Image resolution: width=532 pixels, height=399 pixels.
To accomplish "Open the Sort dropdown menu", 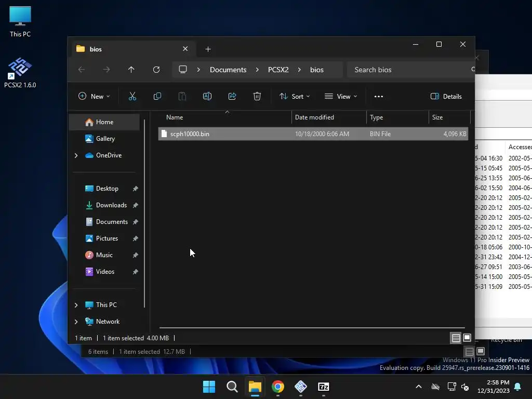I will click(294, 96).
